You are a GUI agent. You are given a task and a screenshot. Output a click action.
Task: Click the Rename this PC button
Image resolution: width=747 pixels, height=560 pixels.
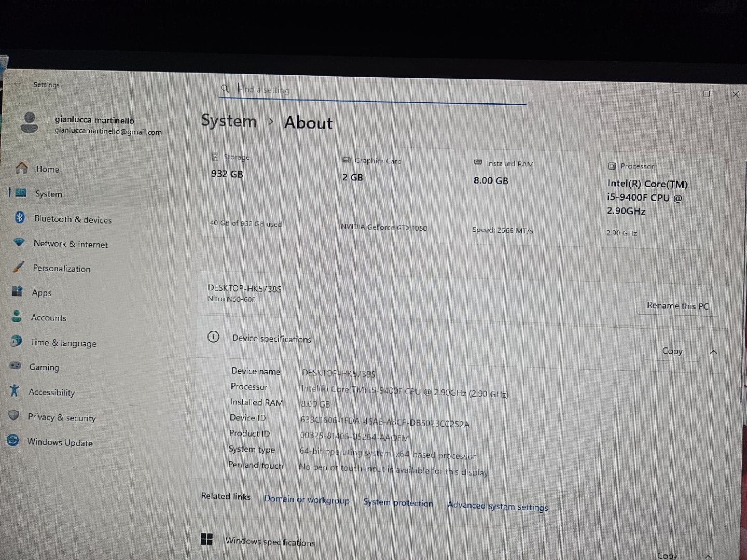click(677, 306)
